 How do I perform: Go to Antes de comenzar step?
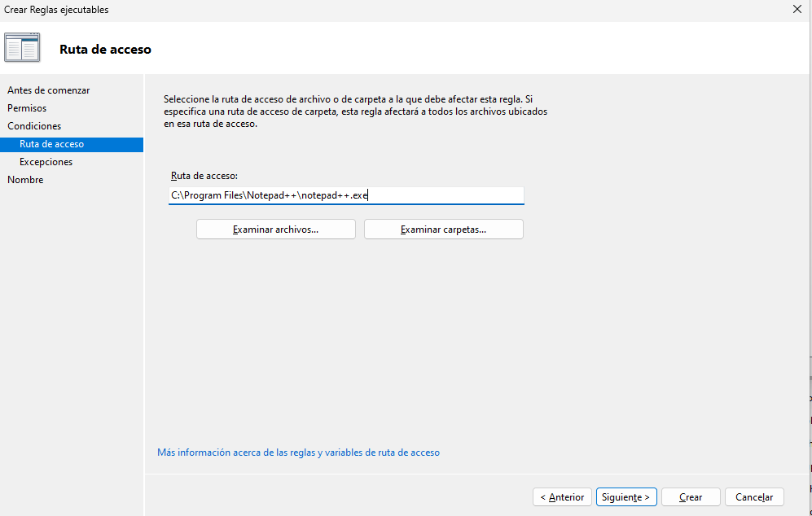tap(48, 90)
